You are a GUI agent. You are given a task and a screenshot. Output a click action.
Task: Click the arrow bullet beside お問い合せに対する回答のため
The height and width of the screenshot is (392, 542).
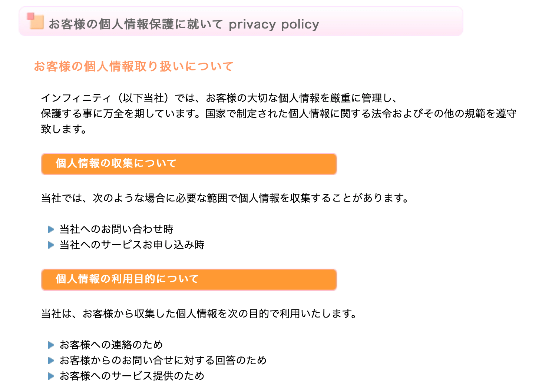(51, 361)
